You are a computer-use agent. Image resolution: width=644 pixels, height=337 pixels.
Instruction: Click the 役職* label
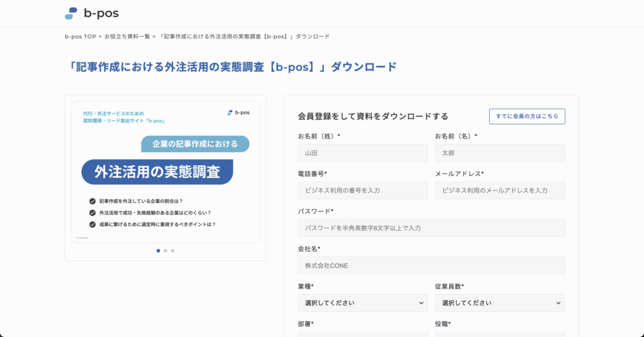coord(443,324)
